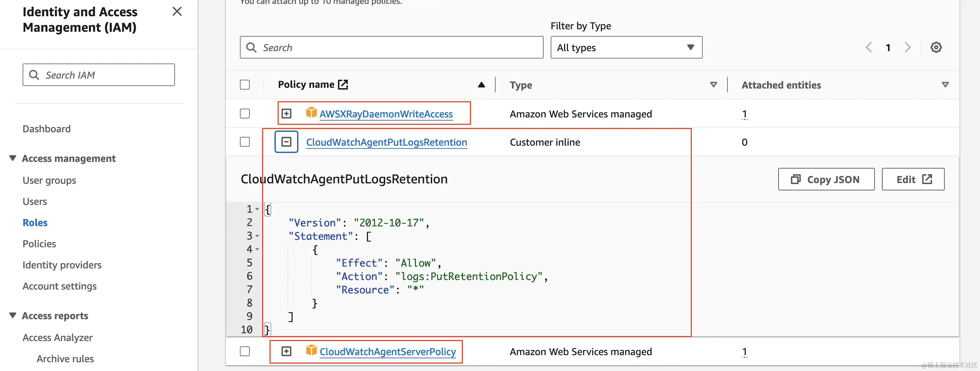Go to previous page of policies
The height and width of the screenshot is (371, 980).
(x=869, y=48)
